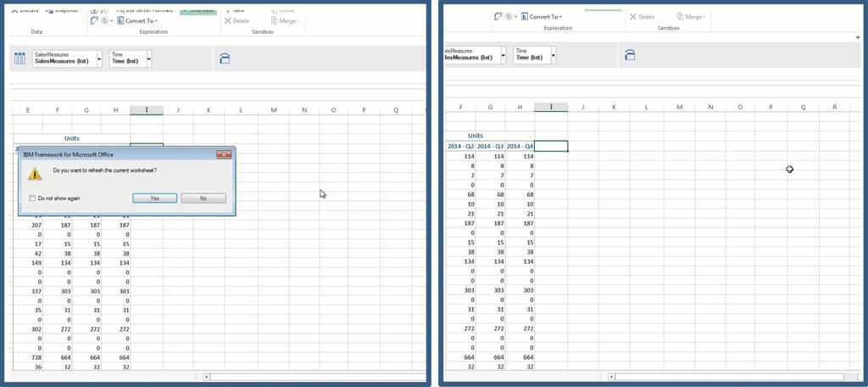This screenshot has height=387, width=868.
Task: Click the yellow warning icon in the dialog
Action: tap(35, 174)
